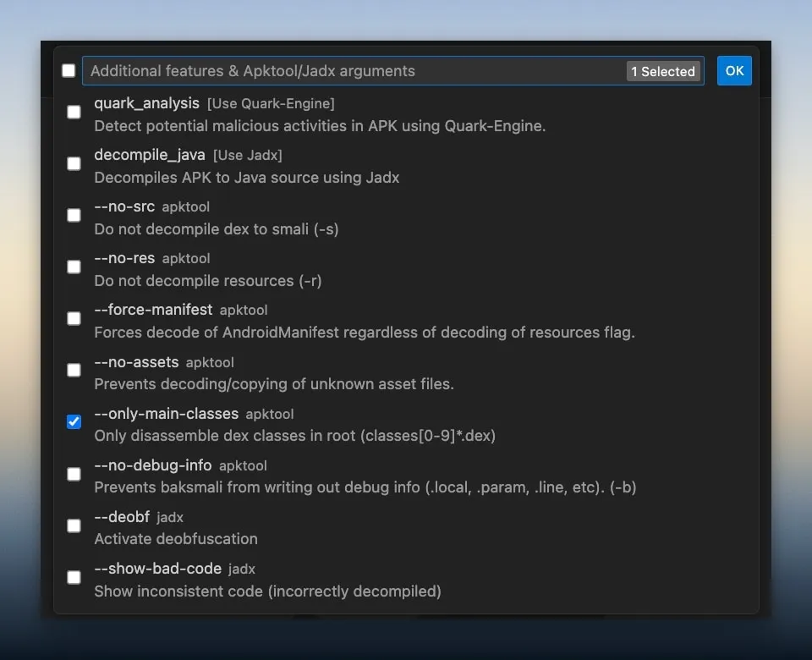Select the --force-manifest option title
812x660 pixels.
tap(153, 310)
